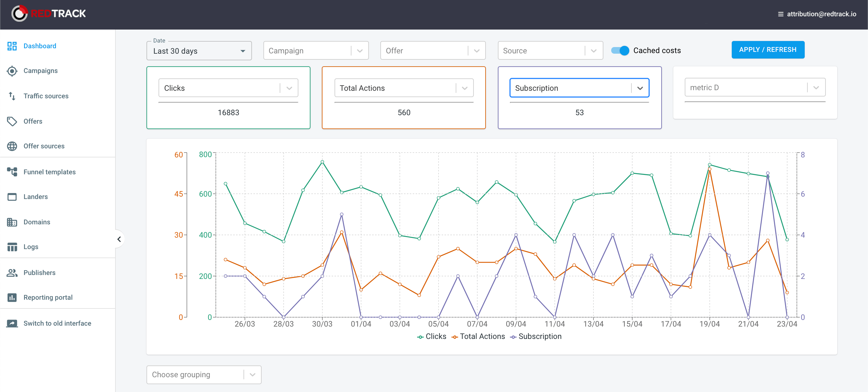Click the Traffic sources arrows icon
Screen dimensions: 868x392
coord(12,96)
